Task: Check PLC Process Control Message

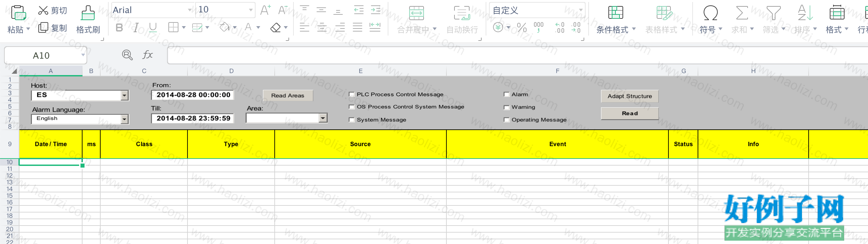Action: [352, 95]
